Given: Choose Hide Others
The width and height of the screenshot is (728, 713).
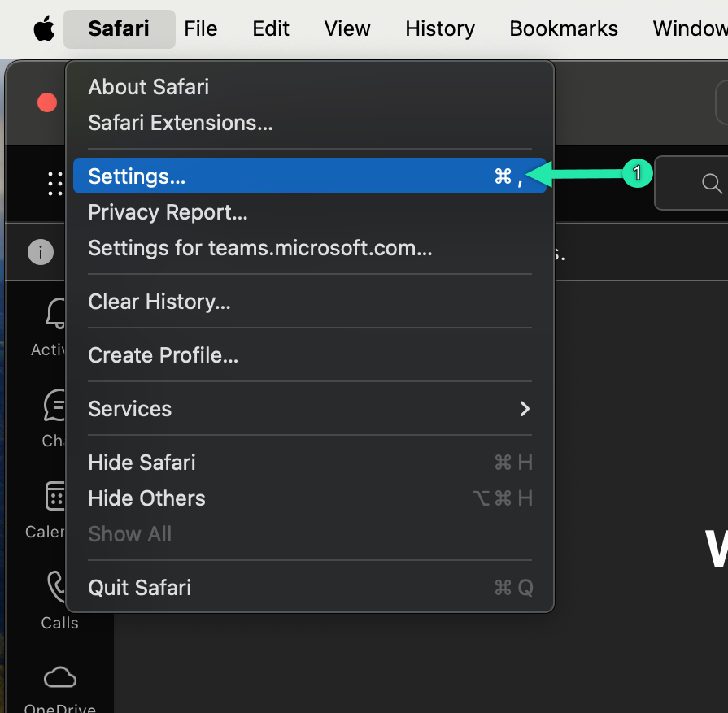Looking at the screenshot, I should coord(310,498).
